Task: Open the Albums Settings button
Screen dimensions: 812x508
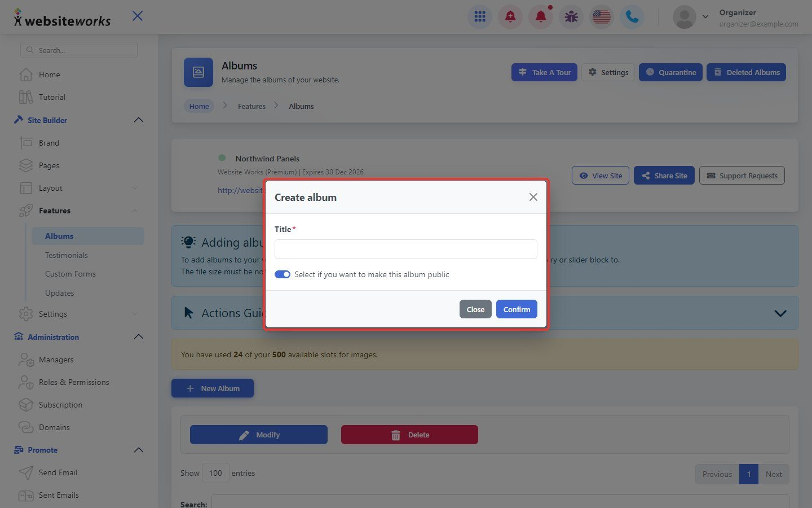Action: 608,72
